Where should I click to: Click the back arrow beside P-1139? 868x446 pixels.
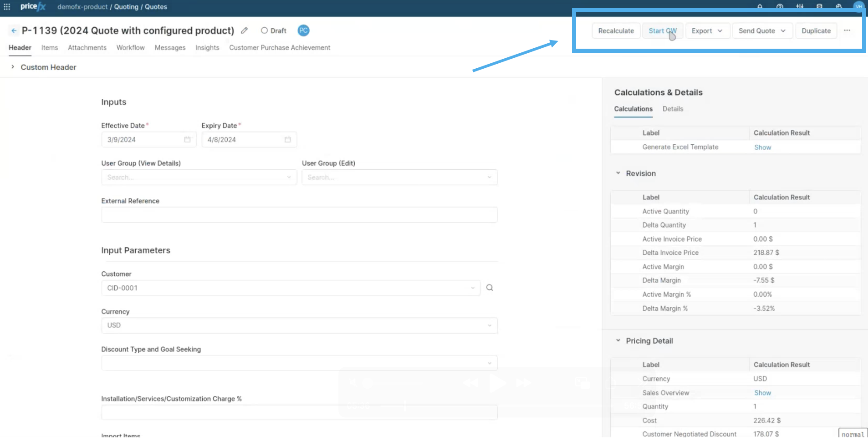click(x=14, y=30)
